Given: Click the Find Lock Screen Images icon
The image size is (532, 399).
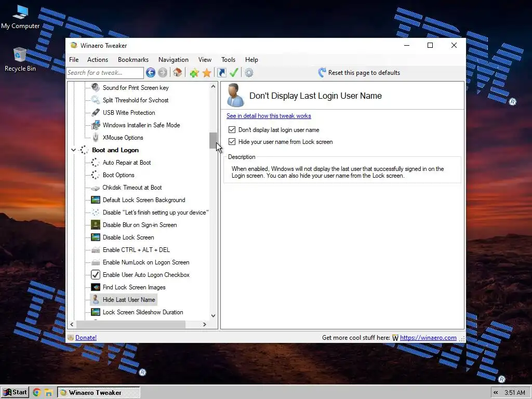Looking at the screenshot, I should click(x=96, y=287).
